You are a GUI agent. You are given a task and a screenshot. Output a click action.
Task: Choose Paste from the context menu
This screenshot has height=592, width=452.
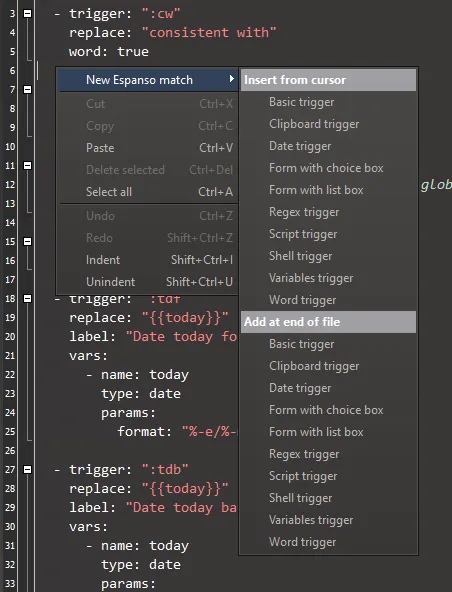tap(148, 148)
